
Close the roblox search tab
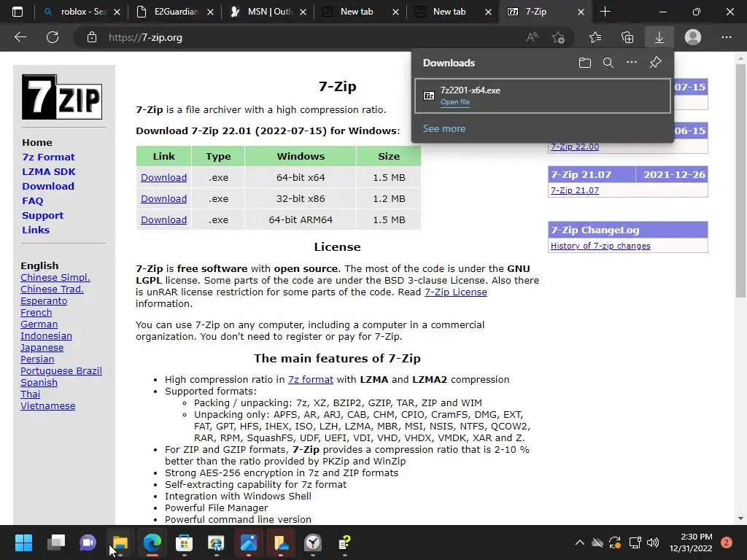click(117, 12)
